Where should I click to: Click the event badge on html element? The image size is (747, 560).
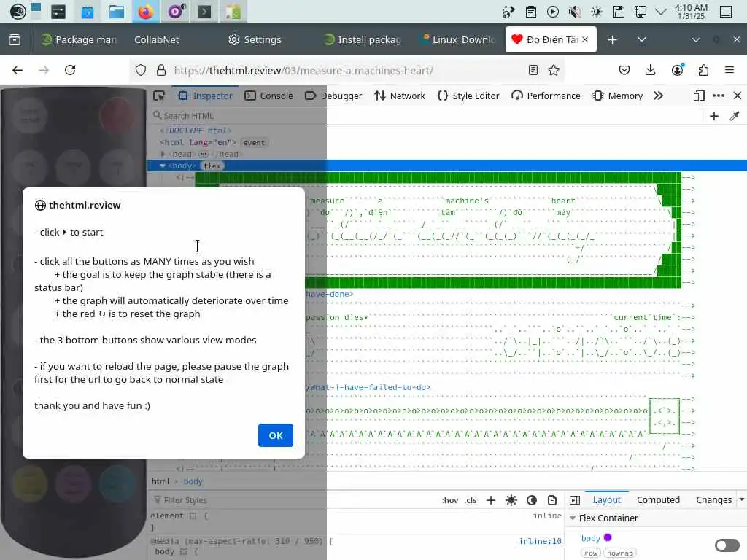(x=253, y=142)
